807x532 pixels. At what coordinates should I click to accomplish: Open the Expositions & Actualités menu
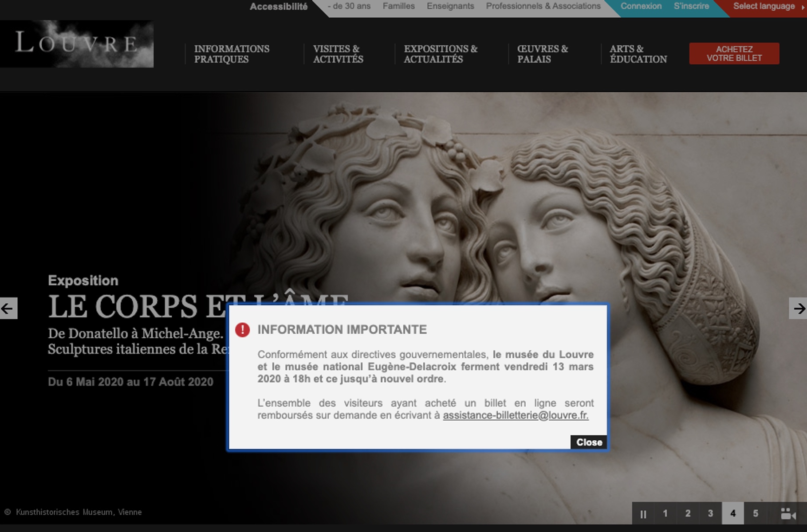coord(441,54)
